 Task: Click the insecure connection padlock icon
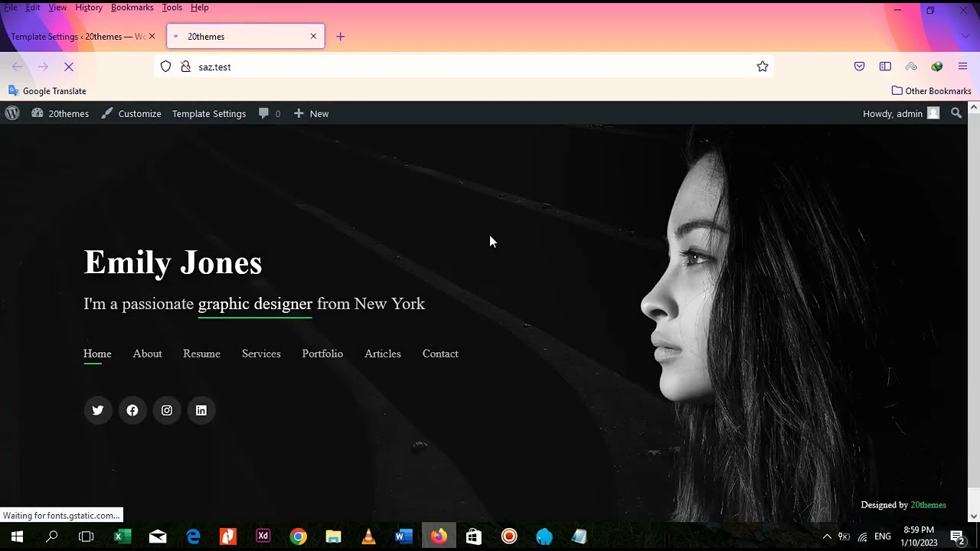(x=185, y=67)
